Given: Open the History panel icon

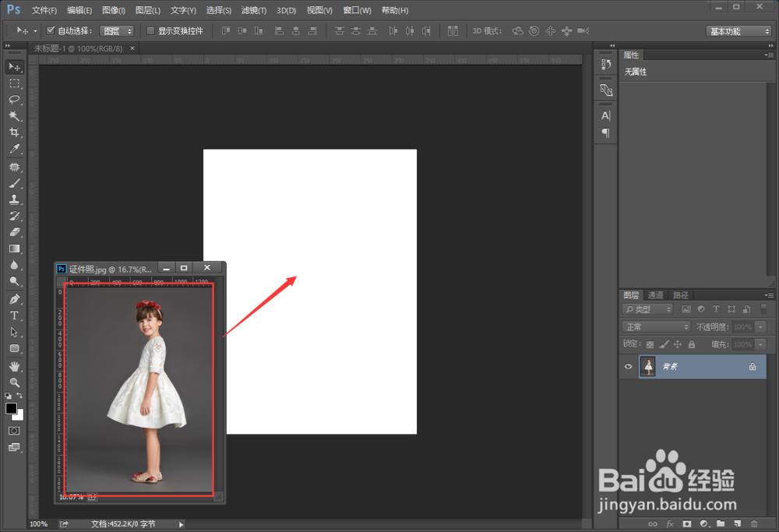Looking at the screenshot, I should point(605,64).
